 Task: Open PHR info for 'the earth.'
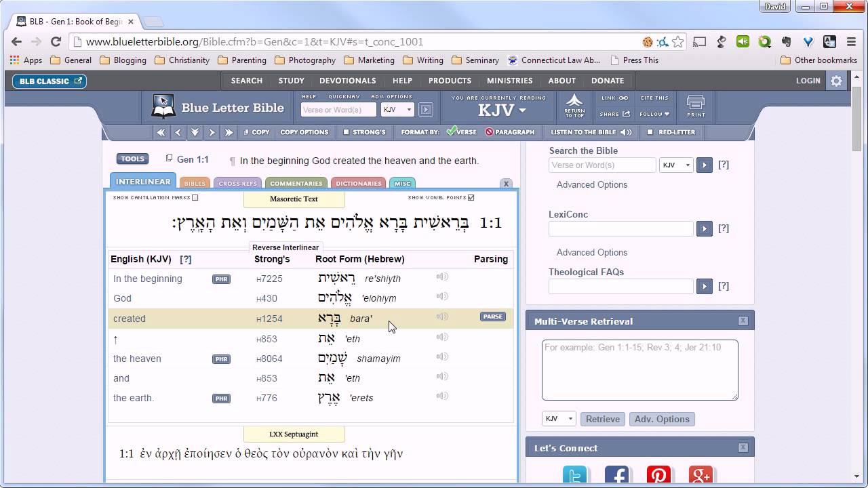221,399
